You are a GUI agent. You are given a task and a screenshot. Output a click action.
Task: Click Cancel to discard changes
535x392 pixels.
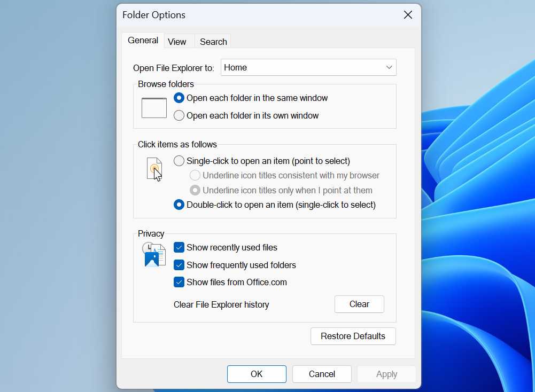pos(321,374)
